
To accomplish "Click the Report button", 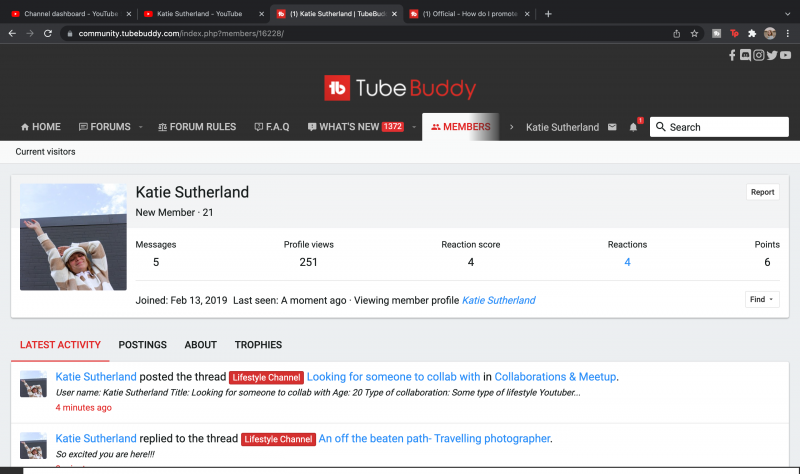I will coord(762,192).
